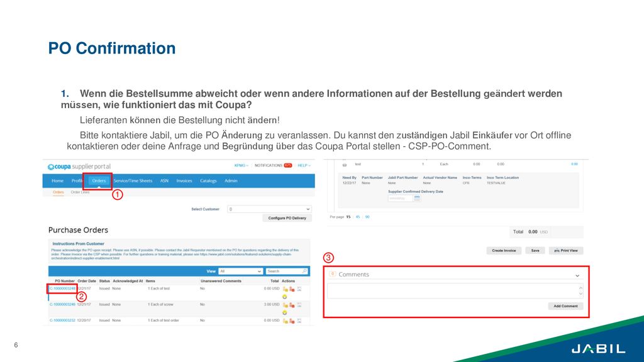Open the Select Customer dropdown
This screenshot has height=362, width=644.
tap(269, 209)
